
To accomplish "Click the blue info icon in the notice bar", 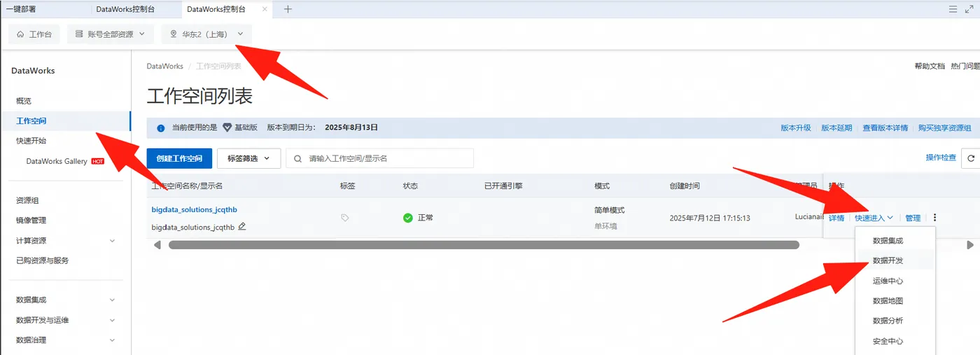I will pyautogui.click(x=161, y=128).
